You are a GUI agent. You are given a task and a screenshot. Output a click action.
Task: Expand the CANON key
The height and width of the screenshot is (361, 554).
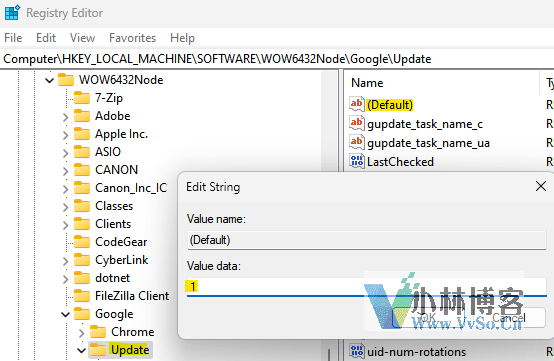coord(66,171)
